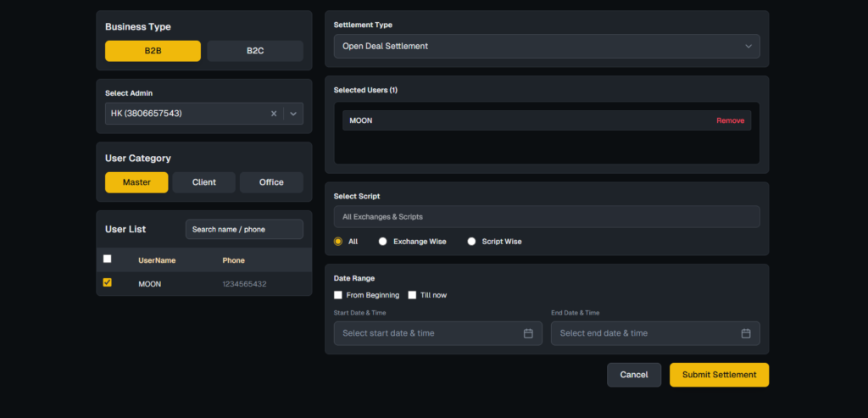Open calendar icon in start date field
This screenshot has height=418, width=868.
528,333
